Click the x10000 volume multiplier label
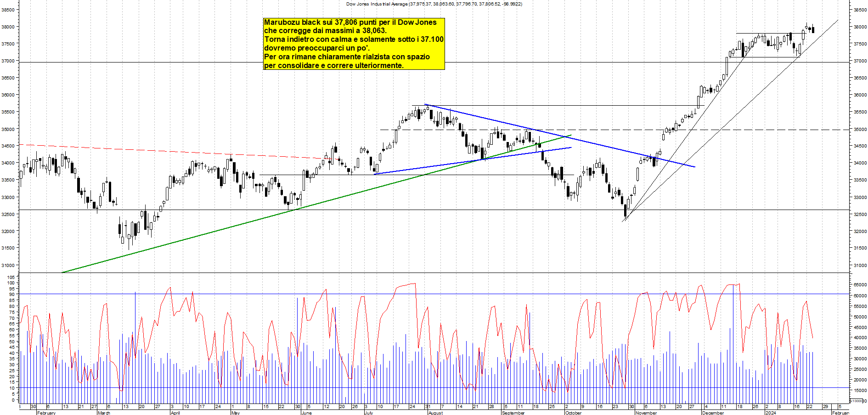Screen dimensions: 868x415 click(x=857, y=401)
